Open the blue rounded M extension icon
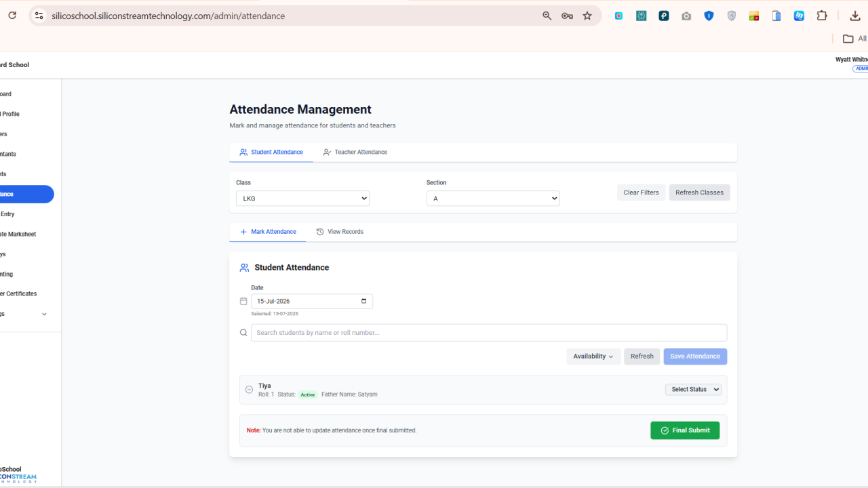The width and height of the screenshot is (868, 488). (x=799, y=16)
